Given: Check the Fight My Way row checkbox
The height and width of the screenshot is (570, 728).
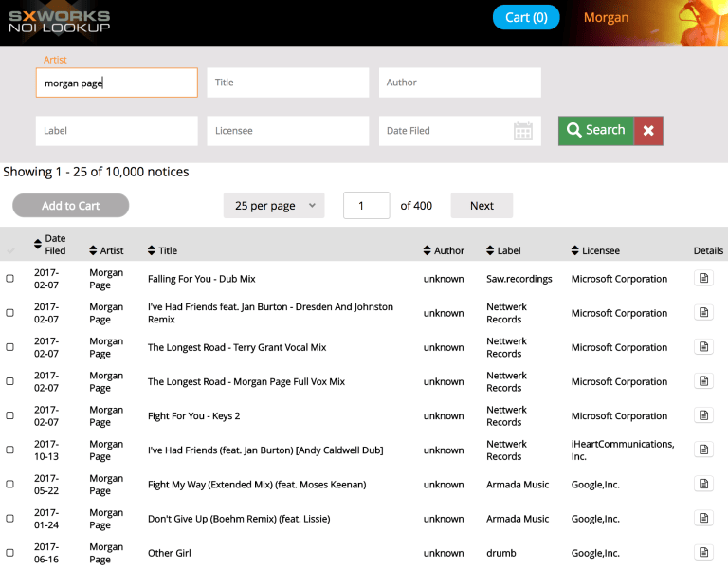Looking at the screenshot, I should pyautogui.click(x=9, y=484).
